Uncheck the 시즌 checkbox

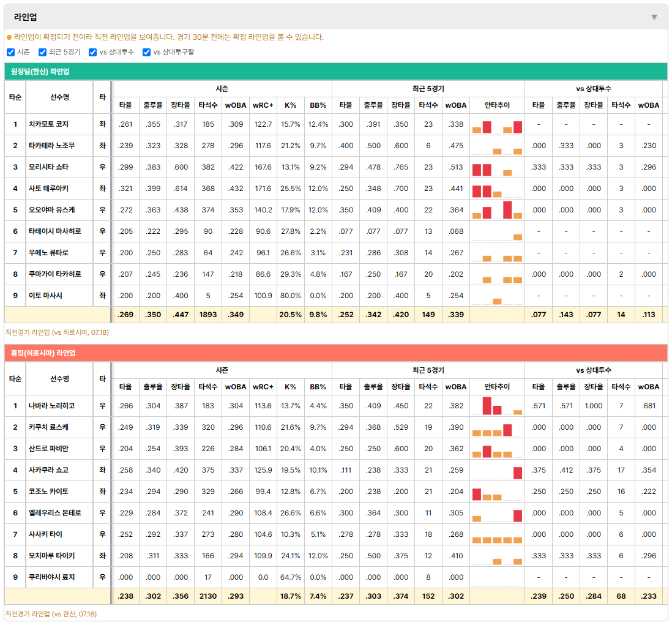pos(11,52)
